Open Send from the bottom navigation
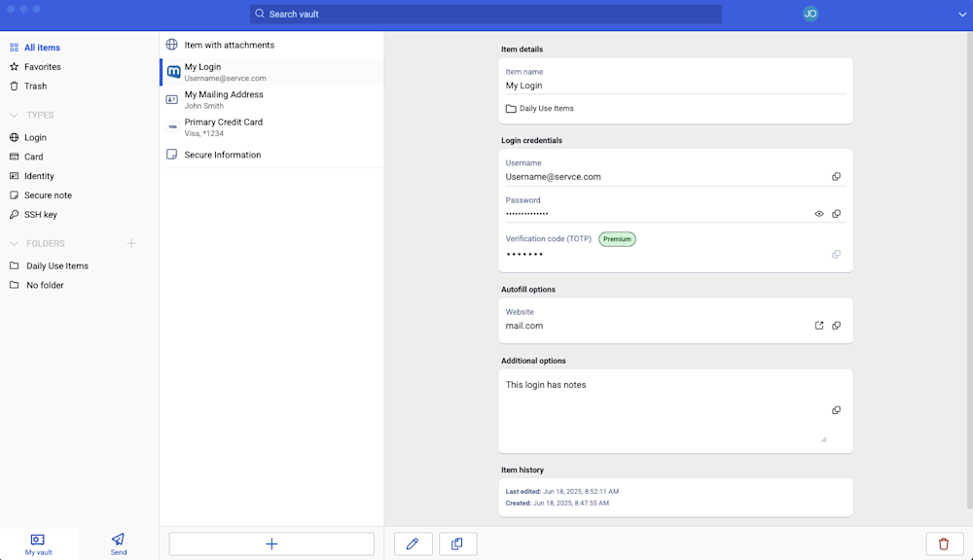Image resolution: width=973 pixels, height=560 pixels. click(x=118, y=542)
